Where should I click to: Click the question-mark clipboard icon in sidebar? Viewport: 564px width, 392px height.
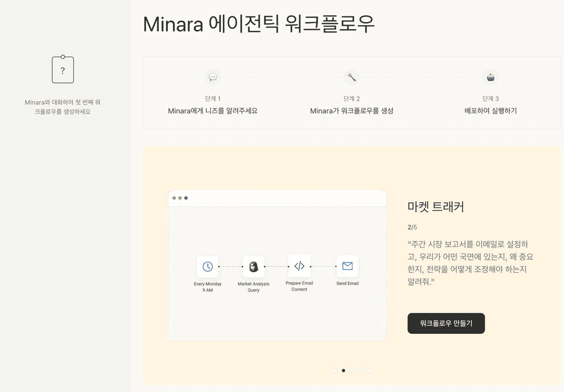(x=63, y=70)
